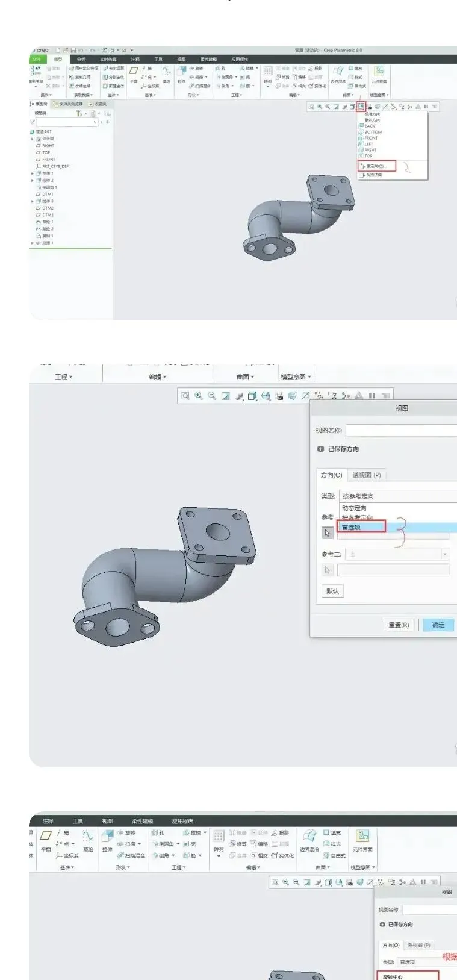Click 样式 (Style) tool in bottom screenshot ribbon
Screen dimensions: 457x980
(332, 844)
